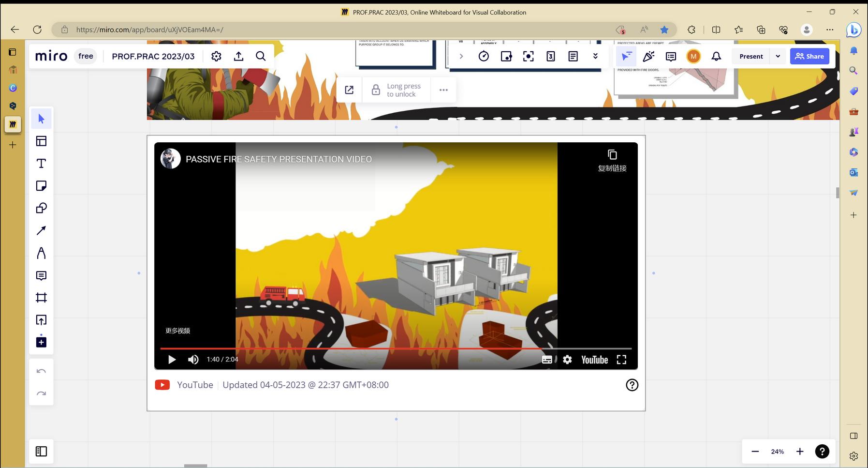Select the Sticky note tool

41,186
